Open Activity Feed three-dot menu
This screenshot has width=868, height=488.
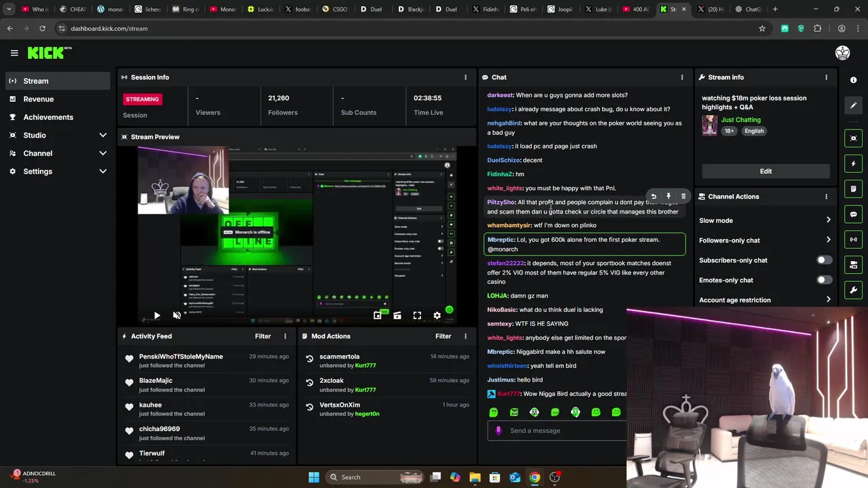[285, 336]
